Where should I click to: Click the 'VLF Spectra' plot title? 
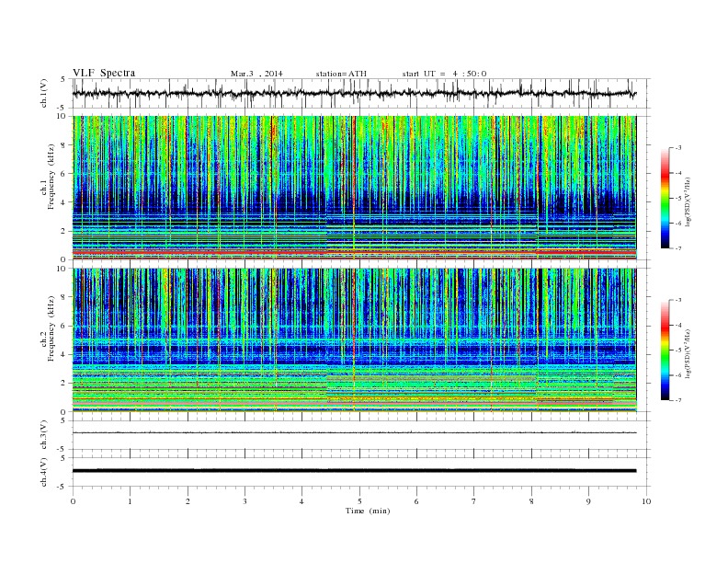(x=104, y=73)
